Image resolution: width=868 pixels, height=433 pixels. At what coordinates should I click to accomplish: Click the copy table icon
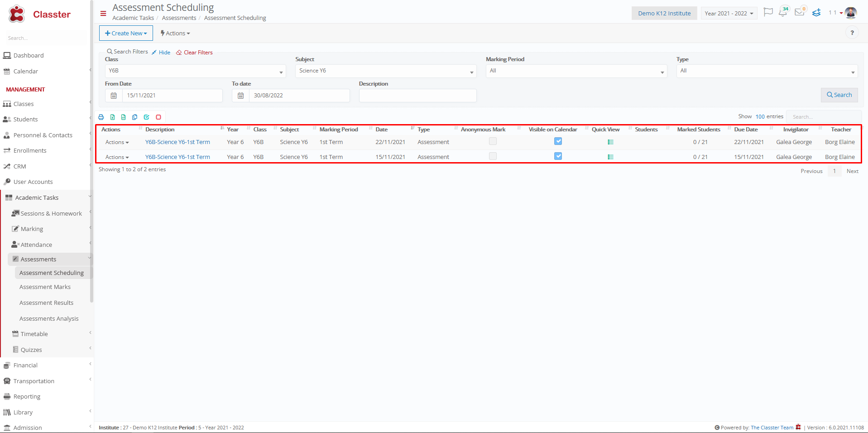point(135,117)
